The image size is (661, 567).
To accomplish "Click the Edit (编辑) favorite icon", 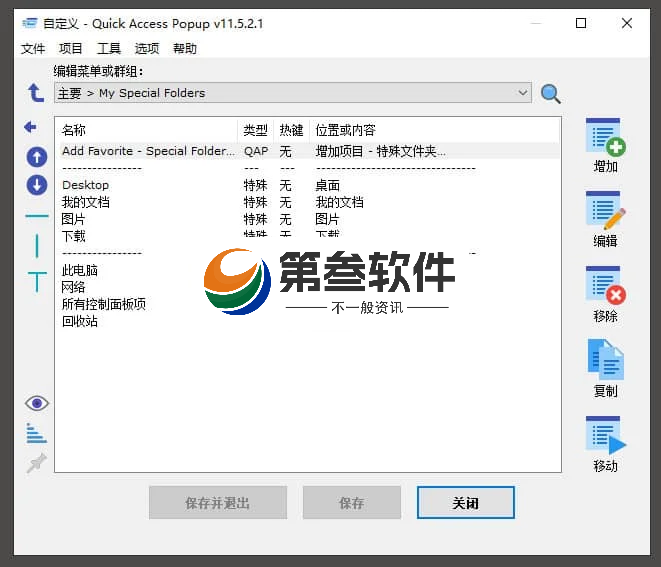I will pyautogui.click(x=605, y=211).
